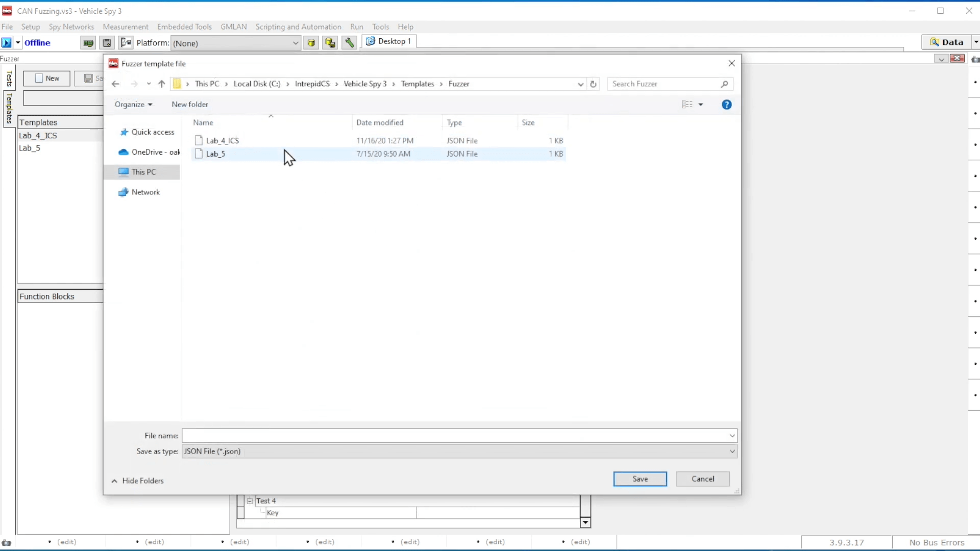This screenshot has width=980, height=551.
Task: Select the Lab_5 JSON file
Action: pos(215,154)
